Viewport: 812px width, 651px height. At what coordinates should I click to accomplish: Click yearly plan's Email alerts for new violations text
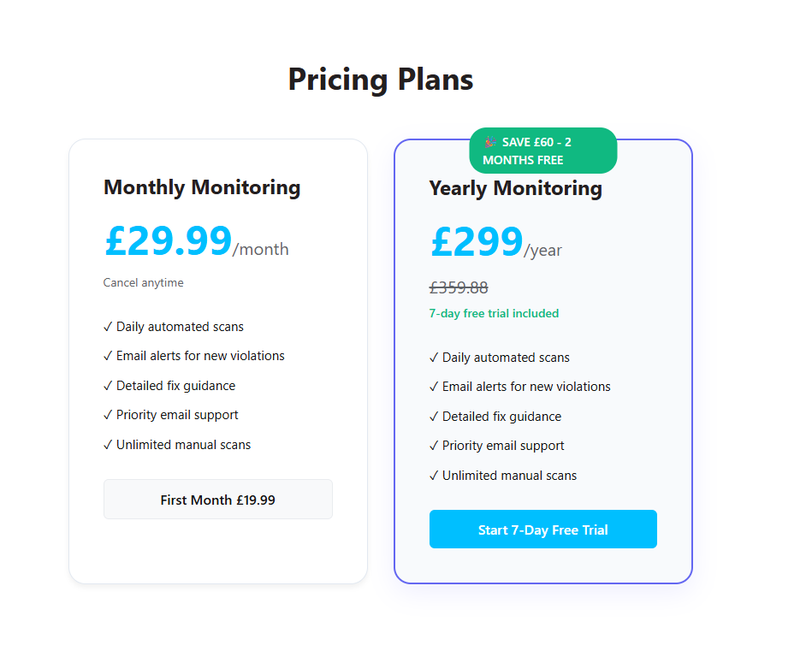526,387
